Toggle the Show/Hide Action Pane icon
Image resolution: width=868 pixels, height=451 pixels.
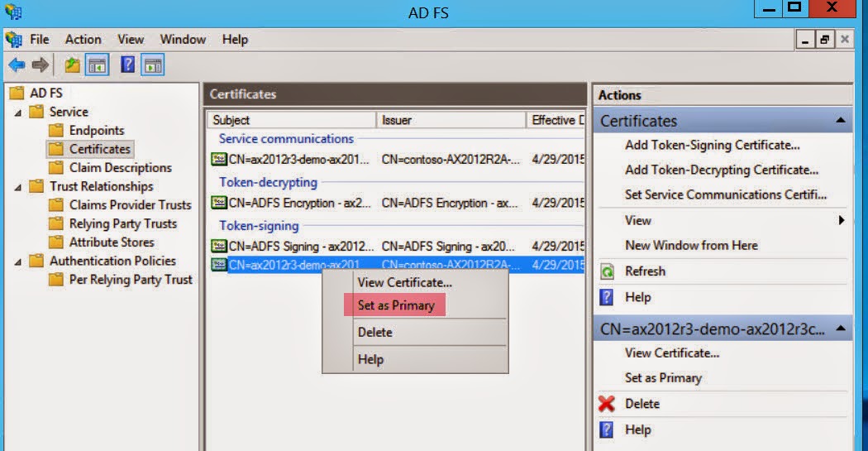pos(153,65)
